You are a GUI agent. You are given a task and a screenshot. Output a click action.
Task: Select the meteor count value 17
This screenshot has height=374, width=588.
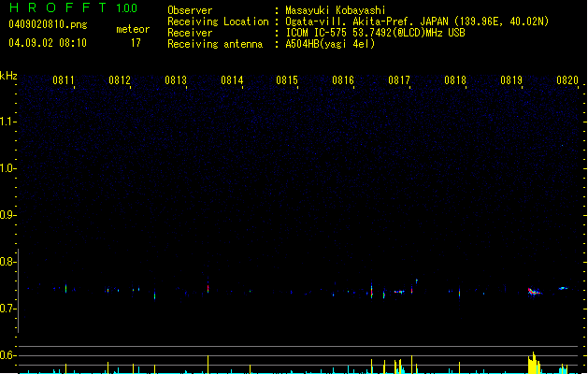tap(136, 43)
